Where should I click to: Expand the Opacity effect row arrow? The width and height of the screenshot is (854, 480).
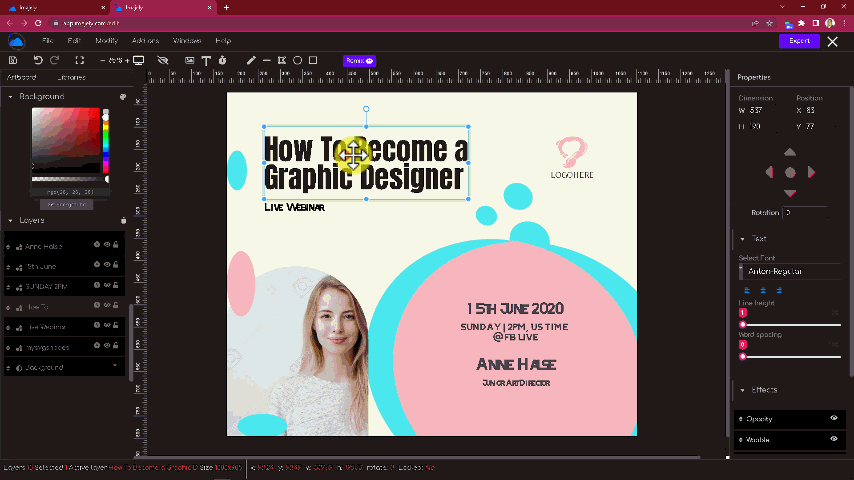click(x=741, y=419)
